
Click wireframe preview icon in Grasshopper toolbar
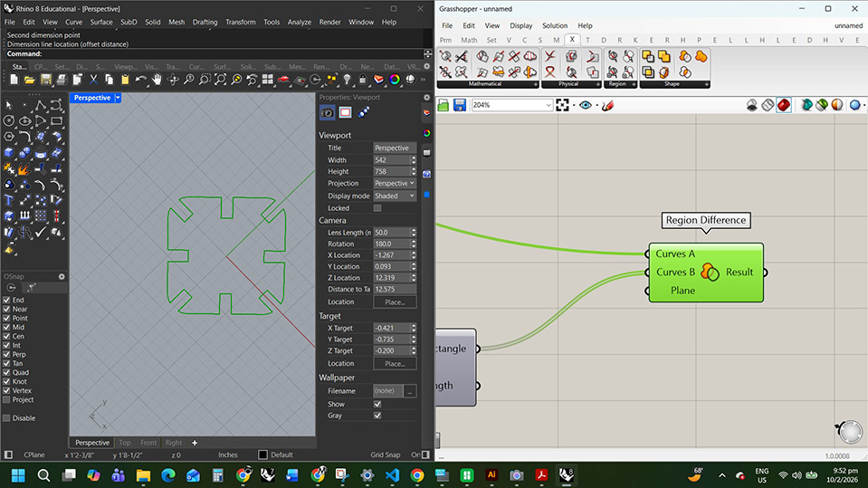[x=768, y=105]
